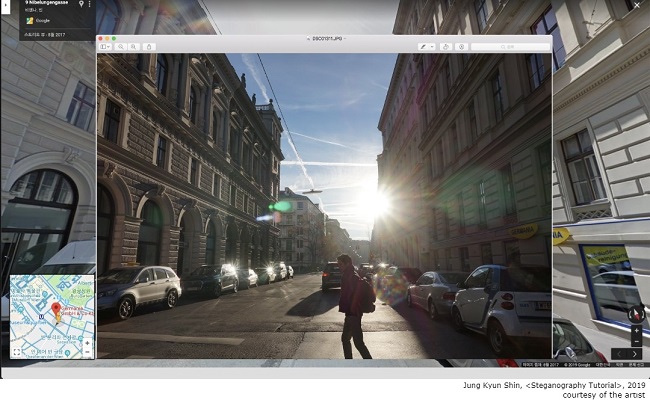
Task: Focus the Preview search field
Action: [x=510, y=46]
